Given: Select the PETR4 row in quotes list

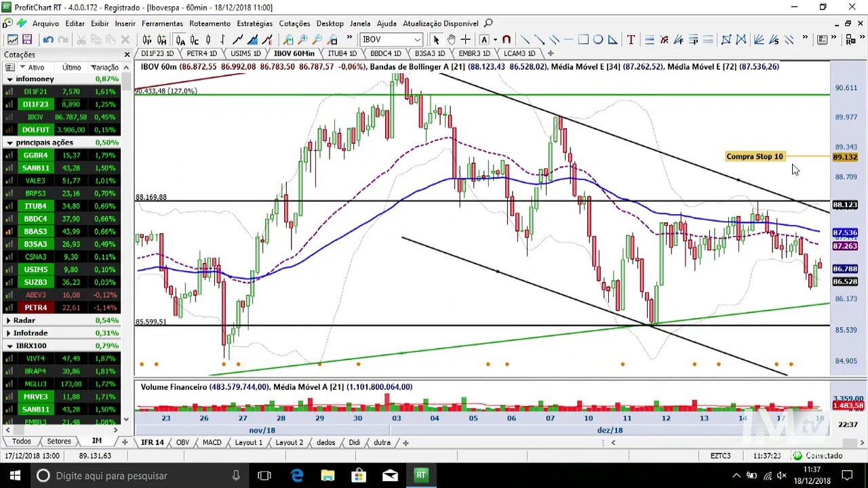Looking at the screenshot, I should tap(61, 308).
